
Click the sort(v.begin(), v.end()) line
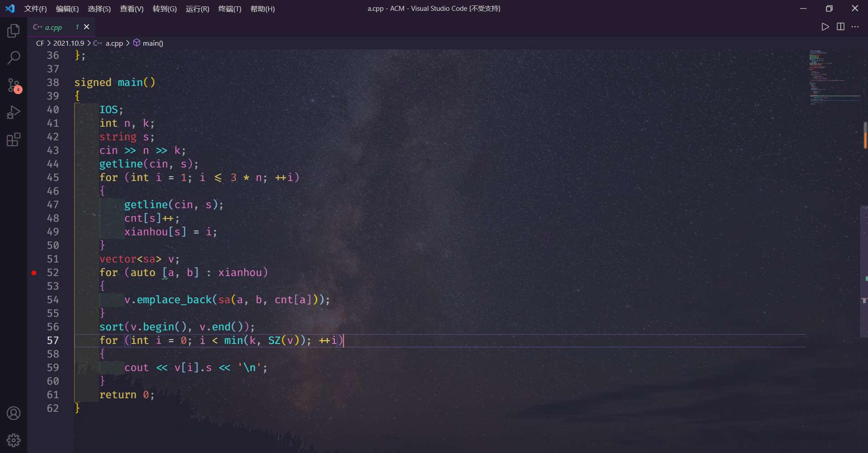click(177, 327)
